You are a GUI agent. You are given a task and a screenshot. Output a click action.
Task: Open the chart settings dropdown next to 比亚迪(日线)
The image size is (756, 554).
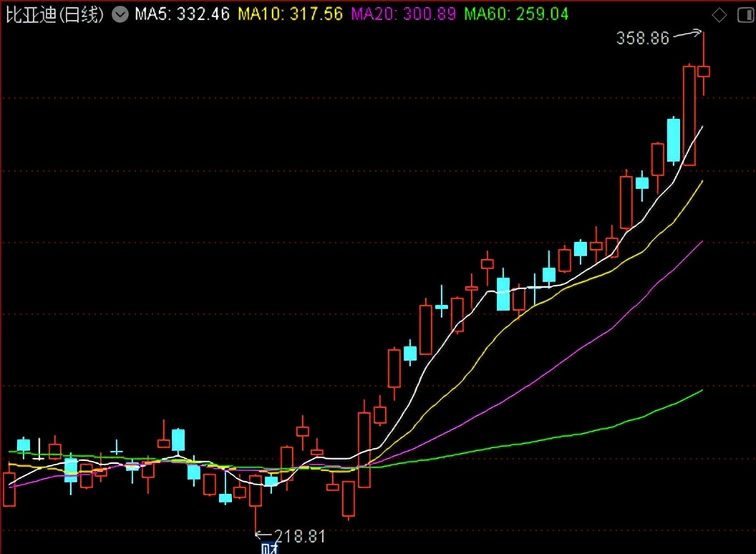120,14
